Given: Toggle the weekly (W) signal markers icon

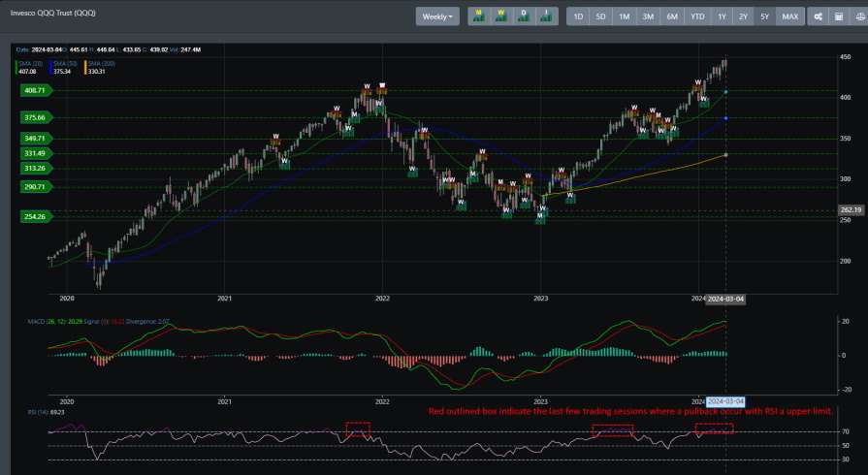Looking at the screenshot, I should point(501,16).
